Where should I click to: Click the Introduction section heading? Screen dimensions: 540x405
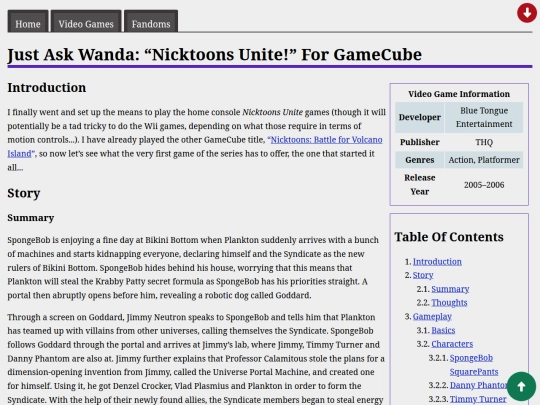[47, 87]
